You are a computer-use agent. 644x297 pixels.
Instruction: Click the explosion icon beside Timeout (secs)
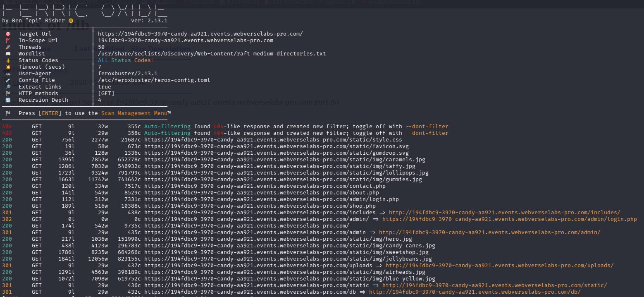coord(8,67)
